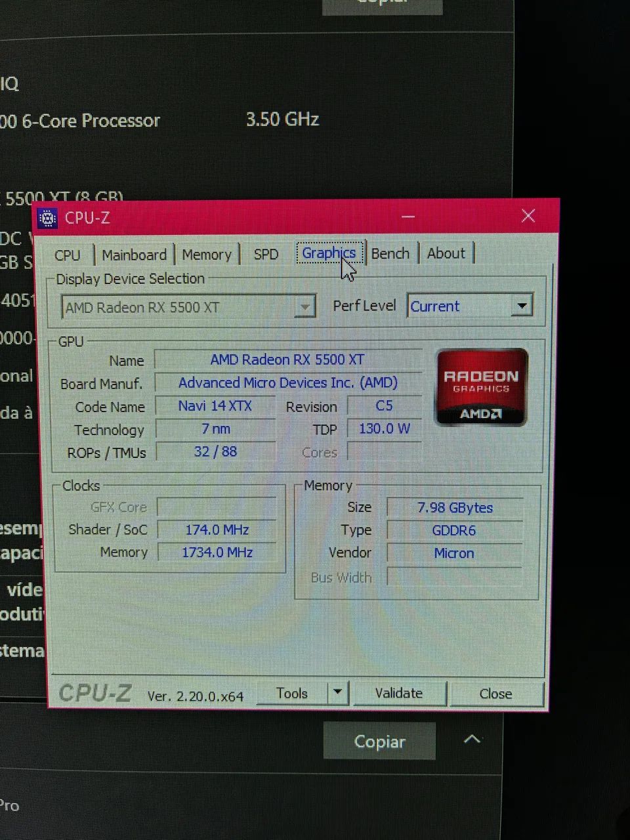
Task: Click the empty Cores field
Action: (x=384, y=451)
